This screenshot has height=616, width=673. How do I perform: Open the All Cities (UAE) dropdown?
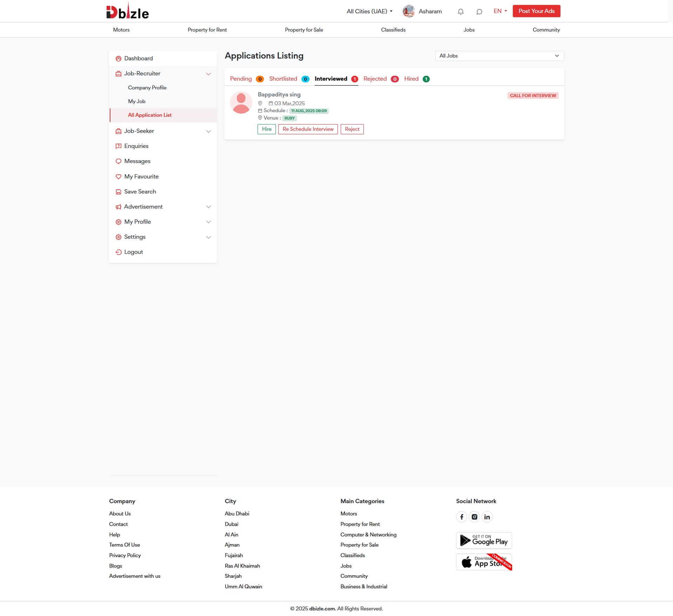pyautogui.click(x=369, y=11)
